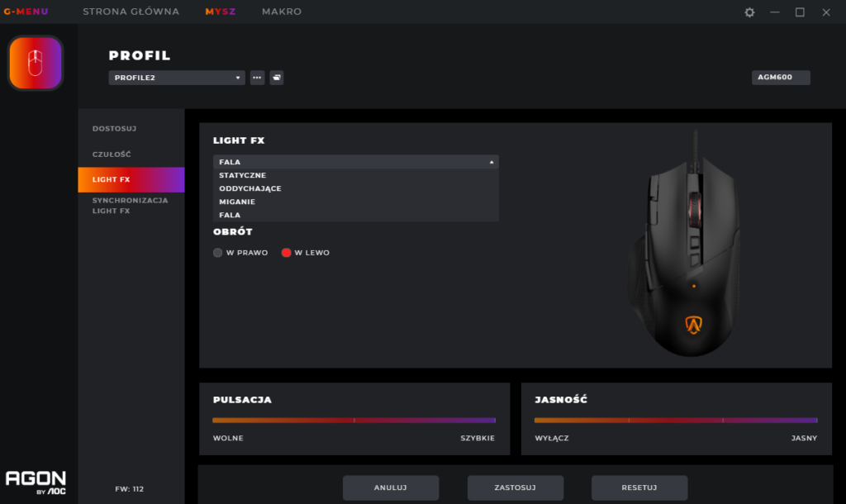Screen dimensions: 846x504
Task: Open the STRONA GŁÓWNA tab
Action: [x=131, y=12]
